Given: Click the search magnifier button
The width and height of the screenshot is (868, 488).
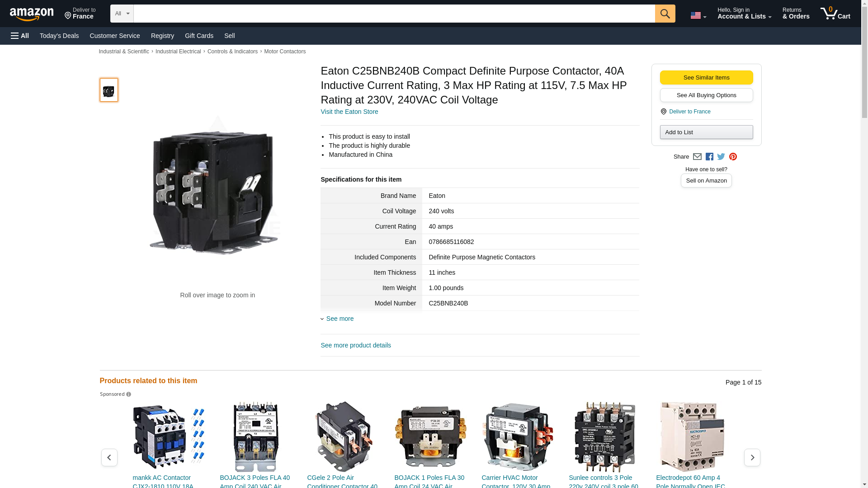Looking at the screenshot, I should (665, 14).
